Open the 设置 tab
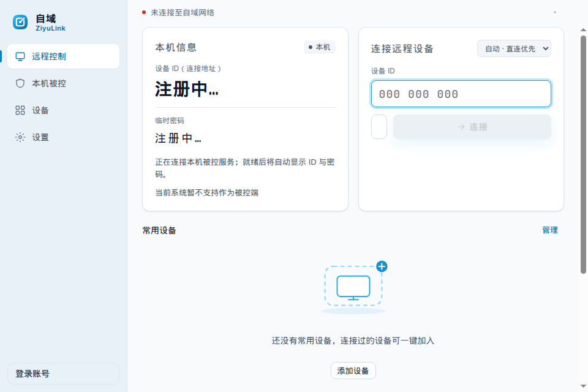The width and height of the screenshot is (588, 392). (63, 137)
